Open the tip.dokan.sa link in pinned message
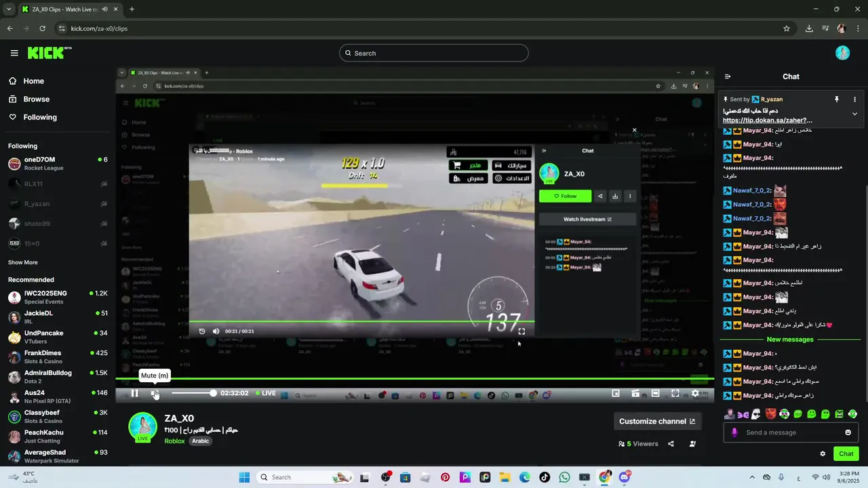Screen dimensions: 868x488 tap(768, 120)
